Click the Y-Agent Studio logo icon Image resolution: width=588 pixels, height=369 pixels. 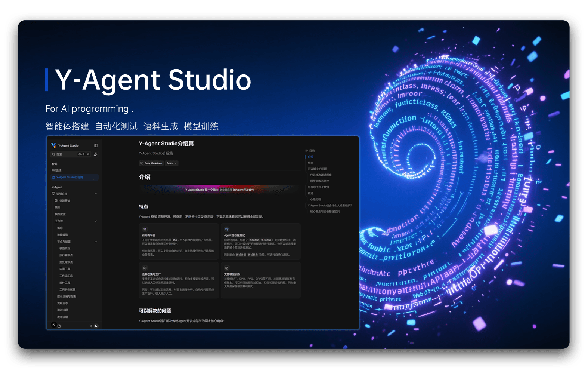tap(53, 145)
